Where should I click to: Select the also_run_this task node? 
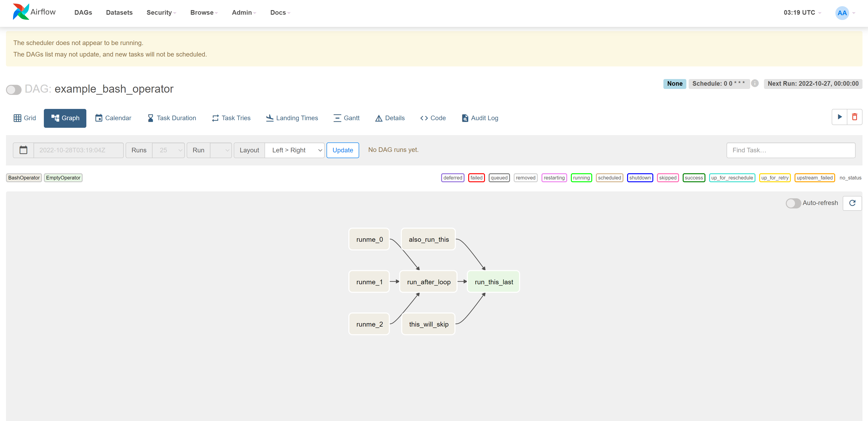(x=428, y=239)
